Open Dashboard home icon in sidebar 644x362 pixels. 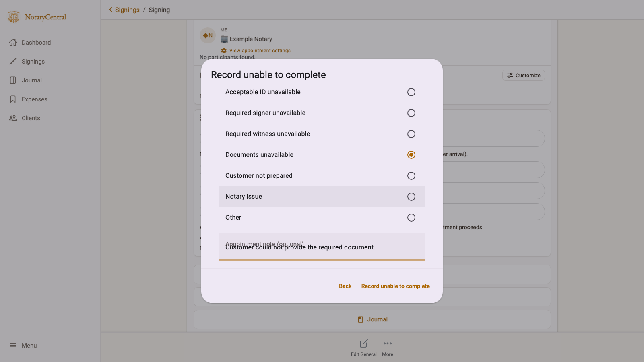point(13,43)
